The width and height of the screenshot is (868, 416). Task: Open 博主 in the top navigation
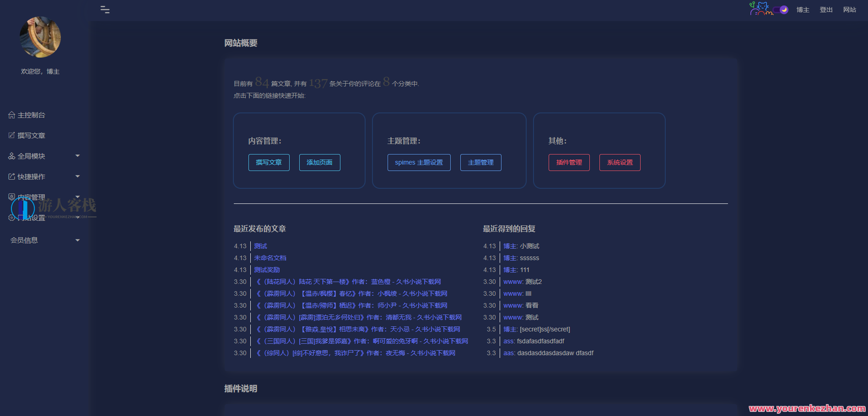coord(803,10)
